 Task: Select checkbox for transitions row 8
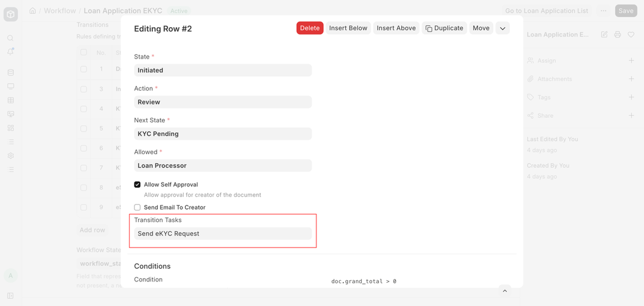[84, 188]
